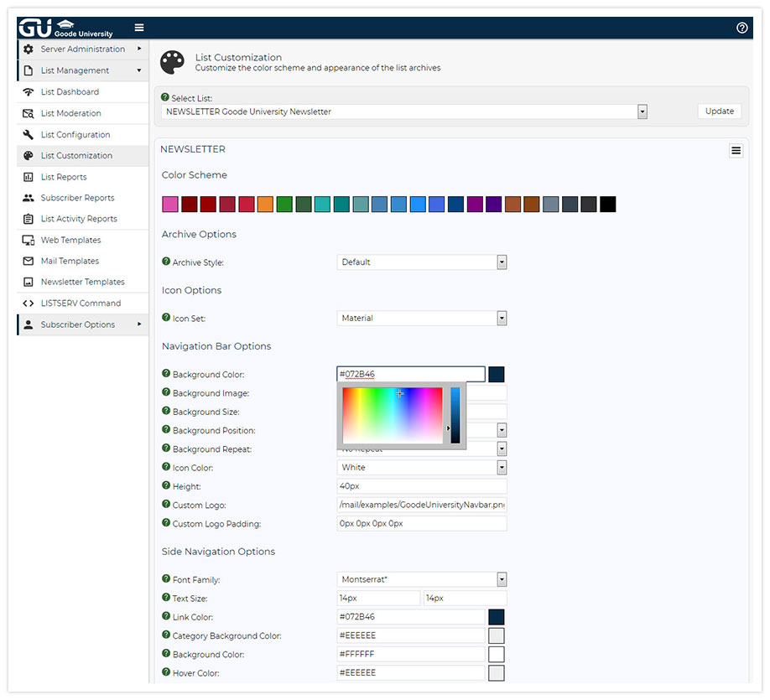The height and width of the screenshot is (700, 770).
Task: Expand the Server Administration submenu arrow
Action: 139,49
